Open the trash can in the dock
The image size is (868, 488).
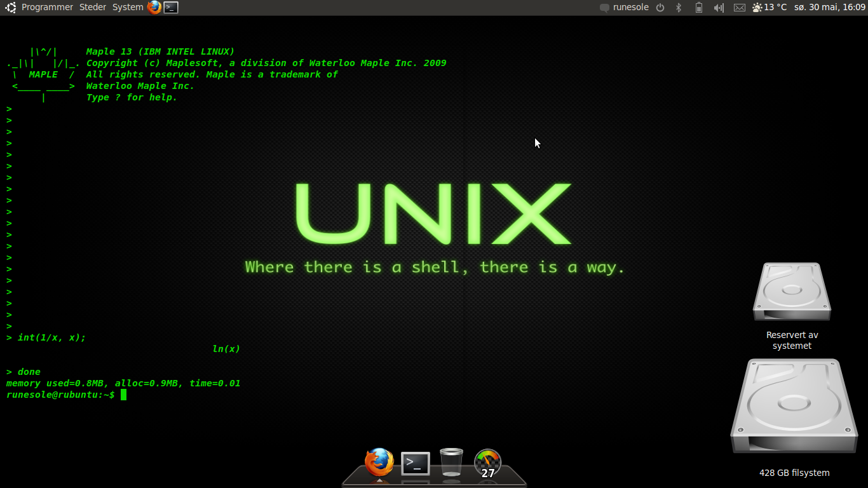(x=451, y=462)
